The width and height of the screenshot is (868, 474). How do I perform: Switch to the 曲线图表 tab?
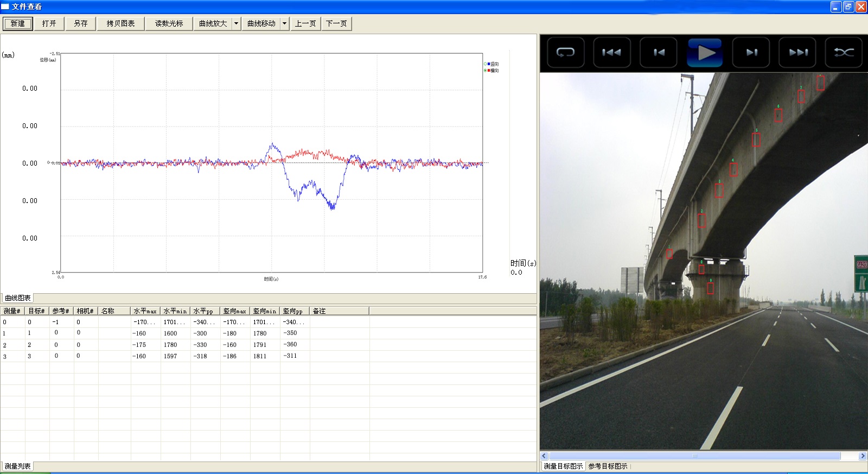coord(18,298)
